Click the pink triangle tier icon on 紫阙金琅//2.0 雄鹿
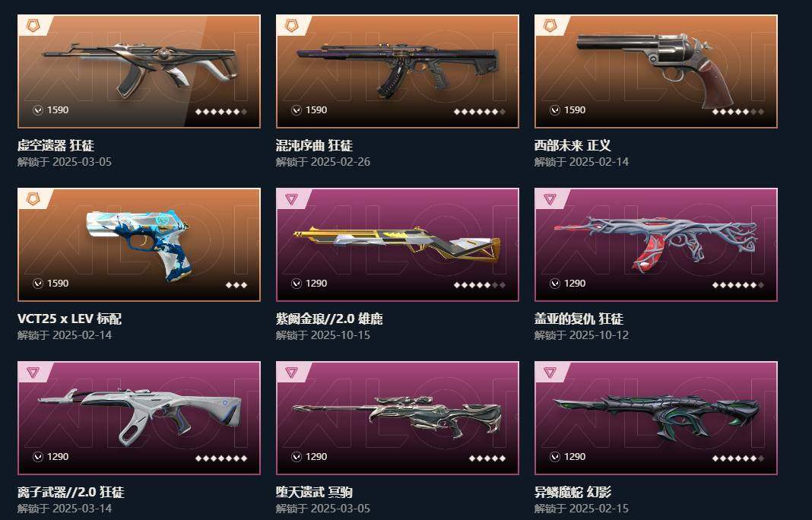This screenshot has width=812, height=520. pos(291,199)
